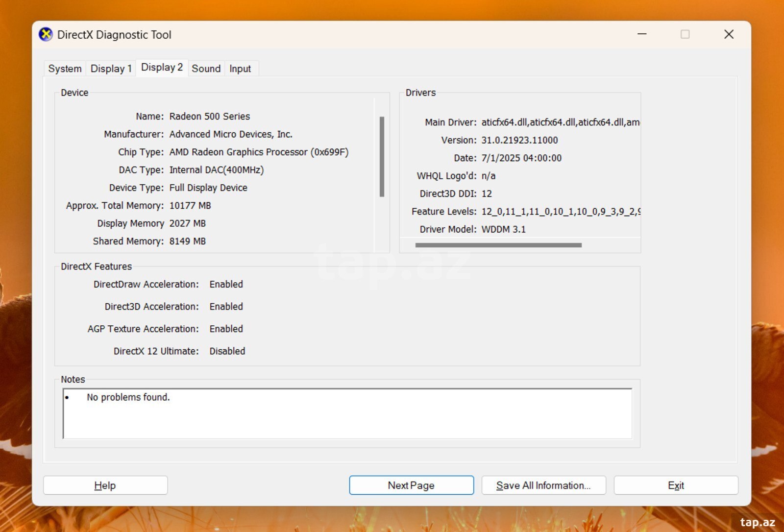Click driver version '31.0.21923.11000'

point(519,140)
